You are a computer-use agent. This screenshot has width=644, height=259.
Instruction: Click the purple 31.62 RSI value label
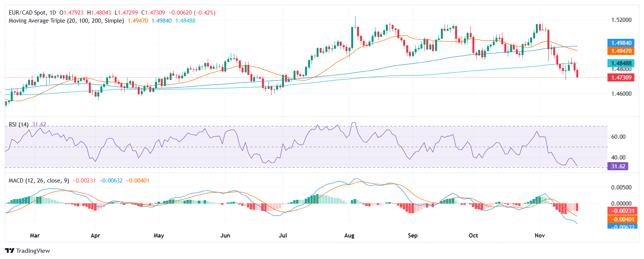pyautogui.click(x=618, y=166)
